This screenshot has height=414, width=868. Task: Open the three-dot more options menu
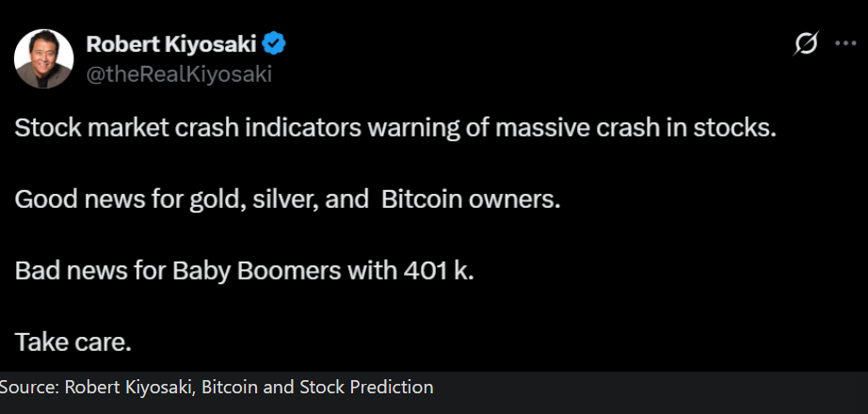click(845, 43)
